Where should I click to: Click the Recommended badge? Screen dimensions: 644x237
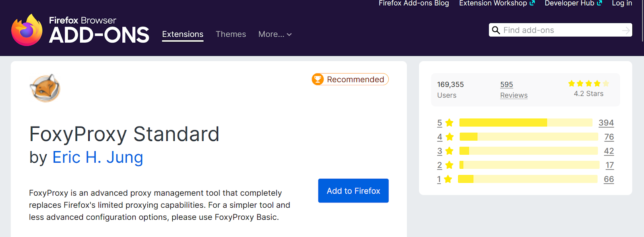pos(350,79)
